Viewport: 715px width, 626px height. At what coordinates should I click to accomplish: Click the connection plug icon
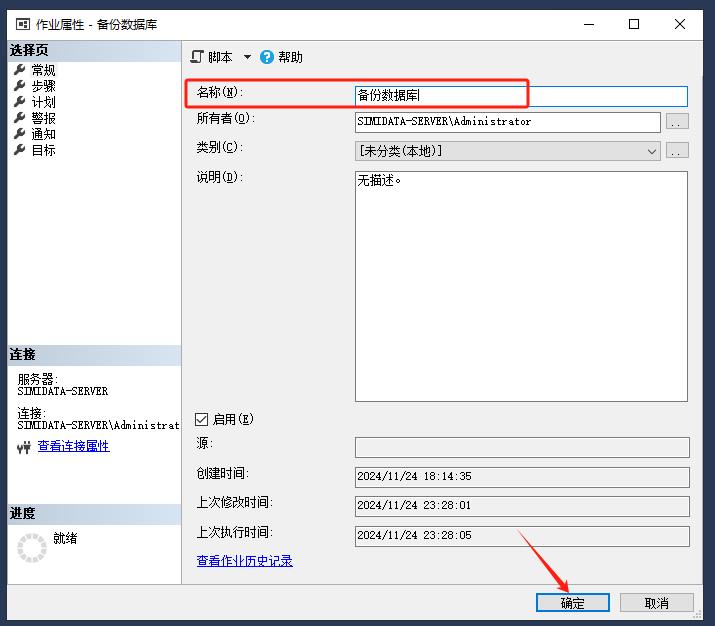coord(24,447)
